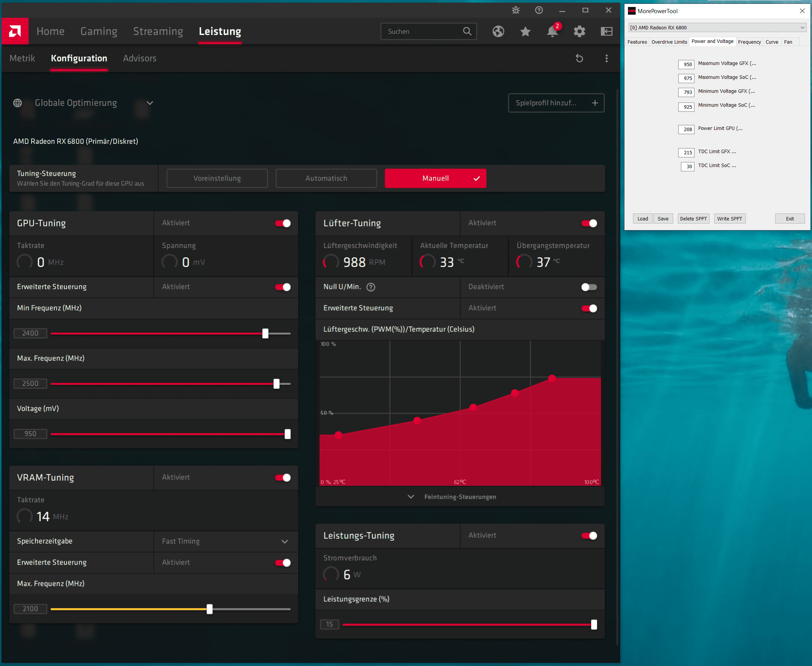This screenshot has height=666, width=812.
Task: Click the Globale Optimierung globe icon
Action: click(17, 103)
